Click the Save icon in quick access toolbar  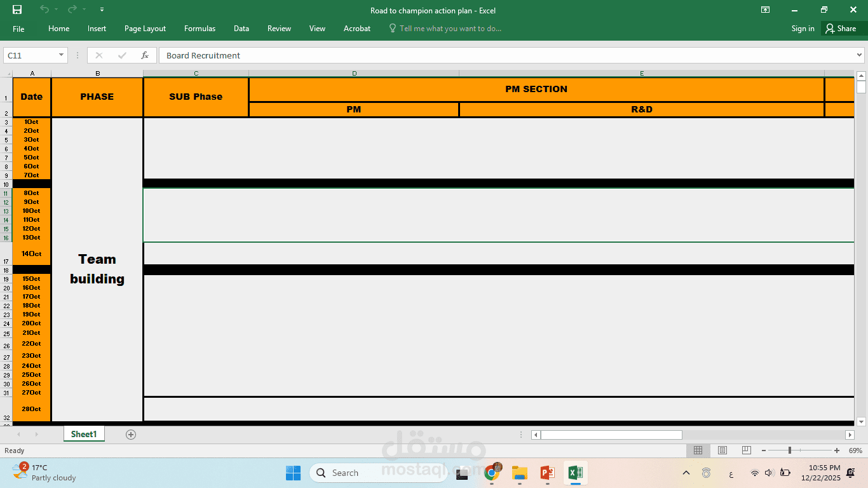(16, 10)
